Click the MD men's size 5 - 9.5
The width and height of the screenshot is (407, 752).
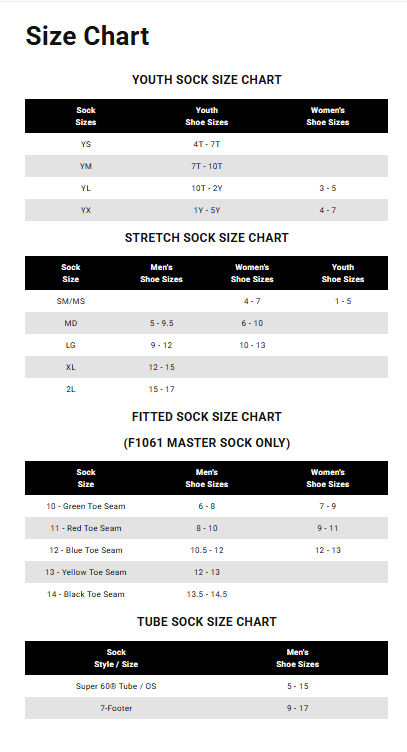click(162, 323)
